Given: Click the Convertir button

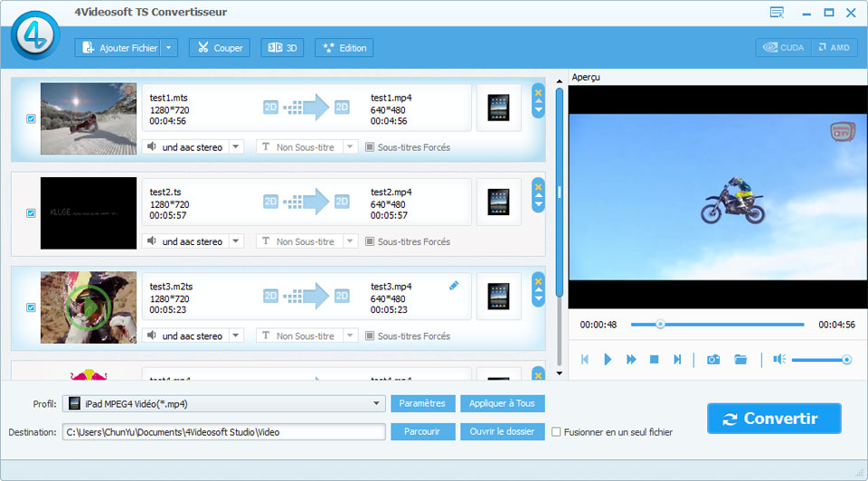Looking at the screenshot, I should click(774, 419).
